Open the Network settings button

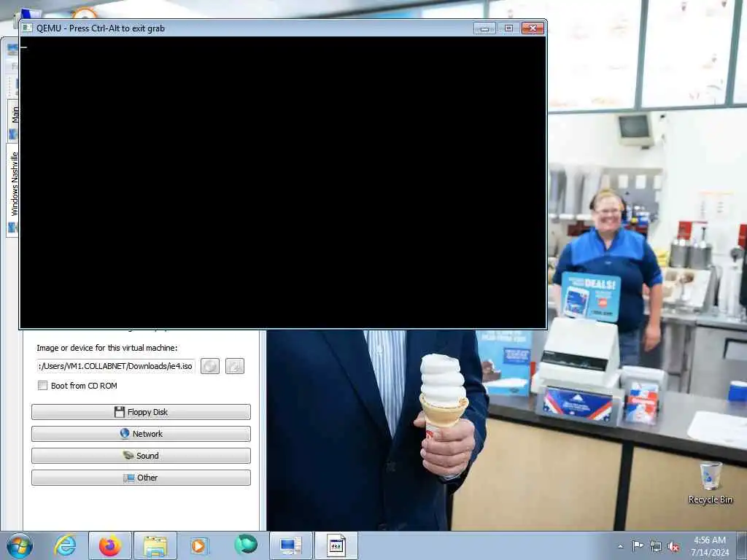coord(141,434)
